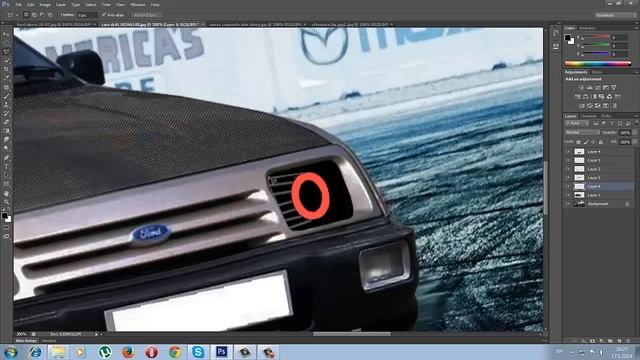
Task: Switch to the ford sierra document tab
Action: click(56, 24)
